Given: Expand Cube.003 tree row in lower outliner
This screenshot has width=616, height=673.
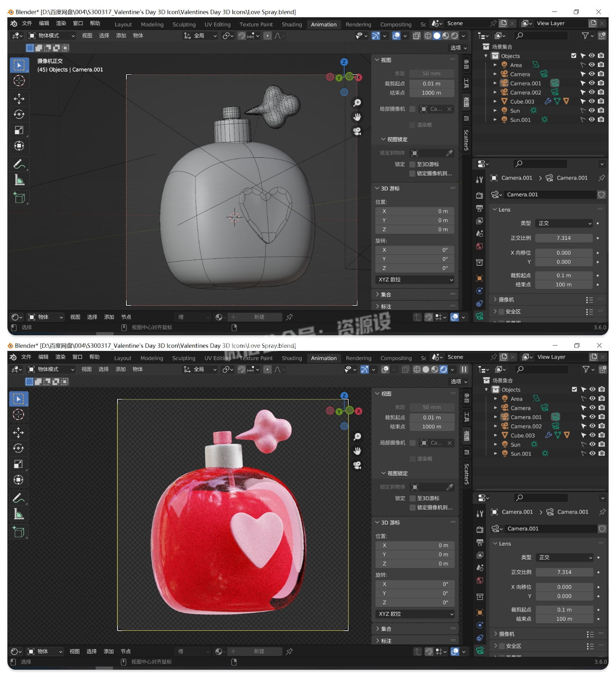Looking at the screenshot, I should [495, 435].
